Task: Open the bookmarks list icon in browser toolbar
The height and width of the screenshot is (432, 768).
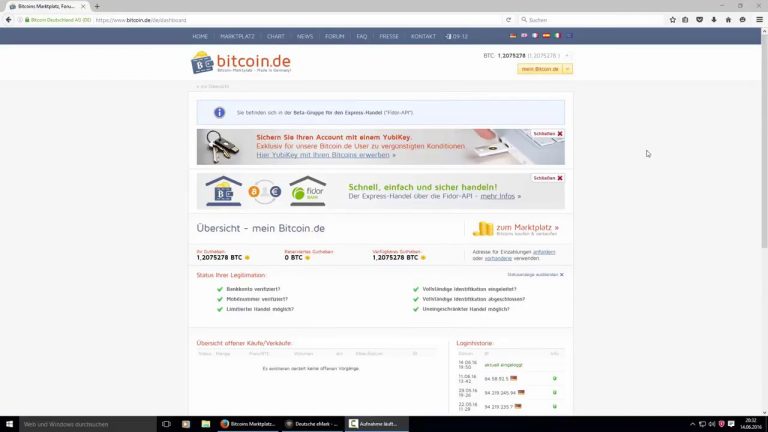Action: click(685, 20)
